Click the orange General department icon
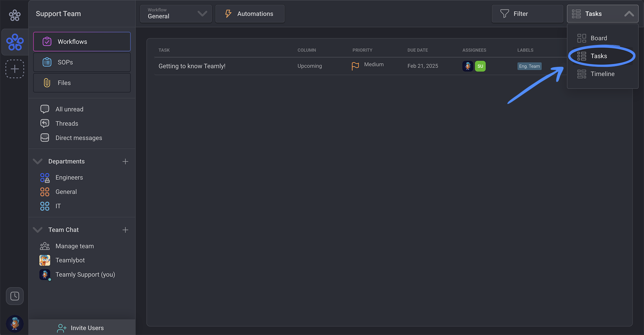This screenshot has height=335, width=644. [45, 192]
